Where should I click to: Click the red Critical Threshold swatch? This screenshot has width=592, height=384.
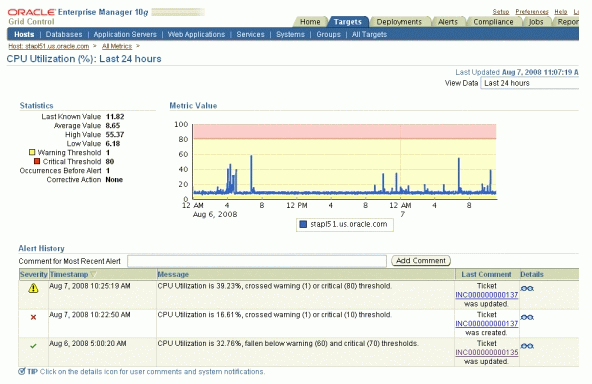pos(37,161)
